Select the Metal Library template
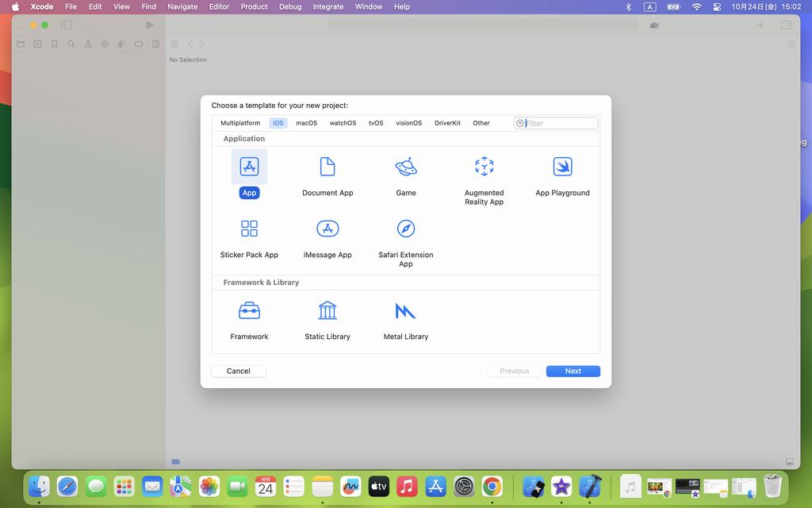 click(x=406, y=310)
